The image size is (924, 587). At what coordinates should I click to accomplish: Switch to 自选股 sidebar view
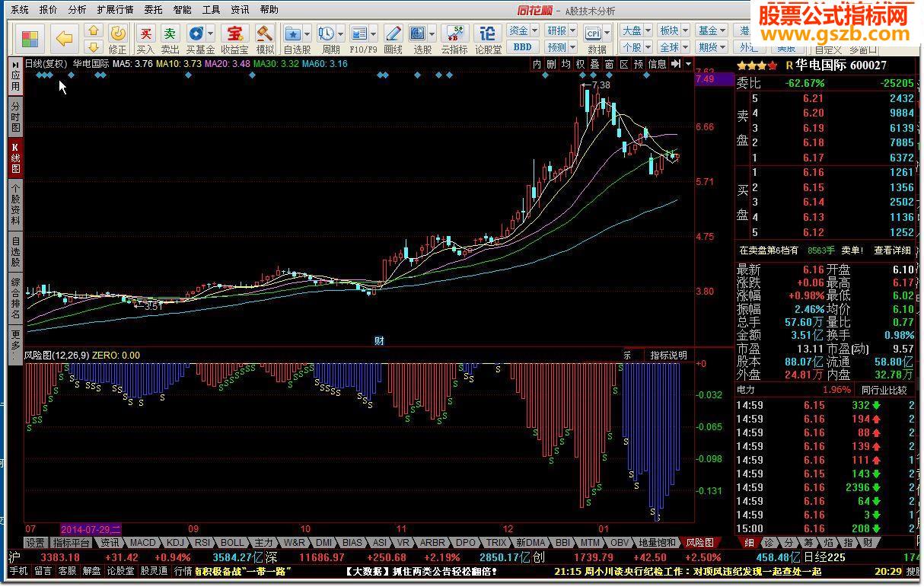16,252
